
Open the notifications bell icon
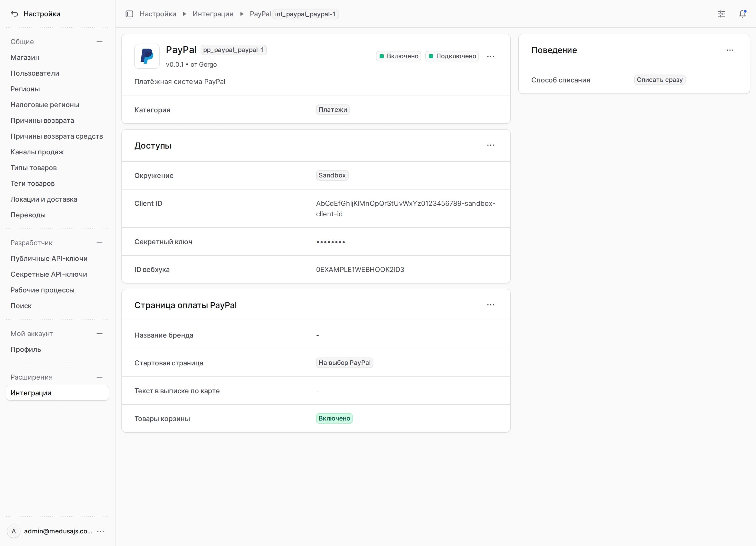click(742, 14)
